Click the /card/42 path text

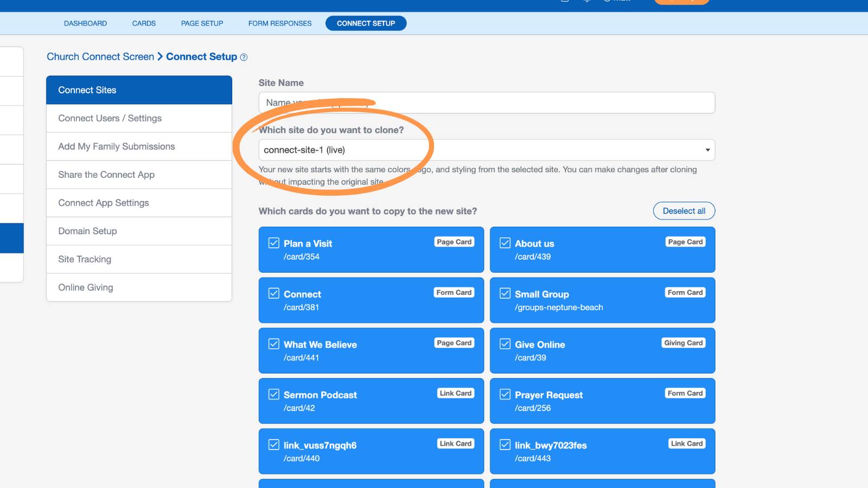299,408
